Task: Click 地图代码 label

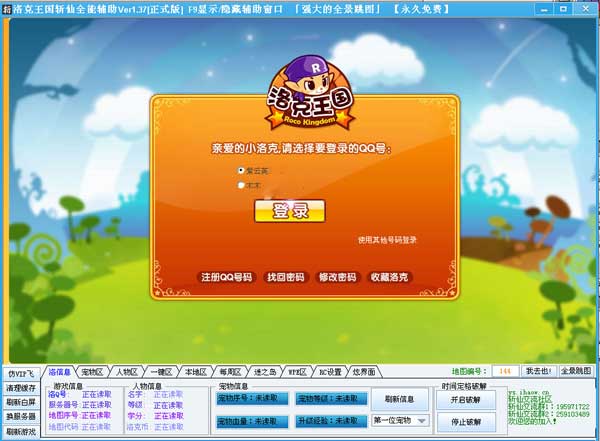Action: 63,426
